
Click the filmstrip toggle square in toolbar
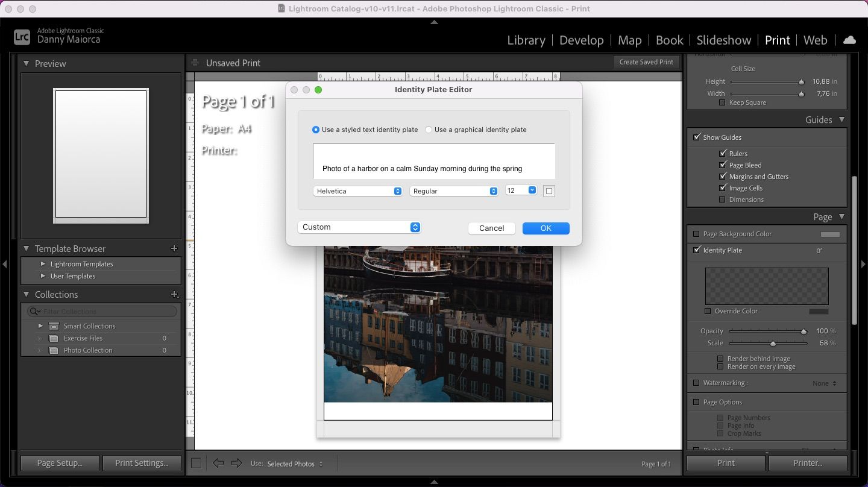point(196,463)
